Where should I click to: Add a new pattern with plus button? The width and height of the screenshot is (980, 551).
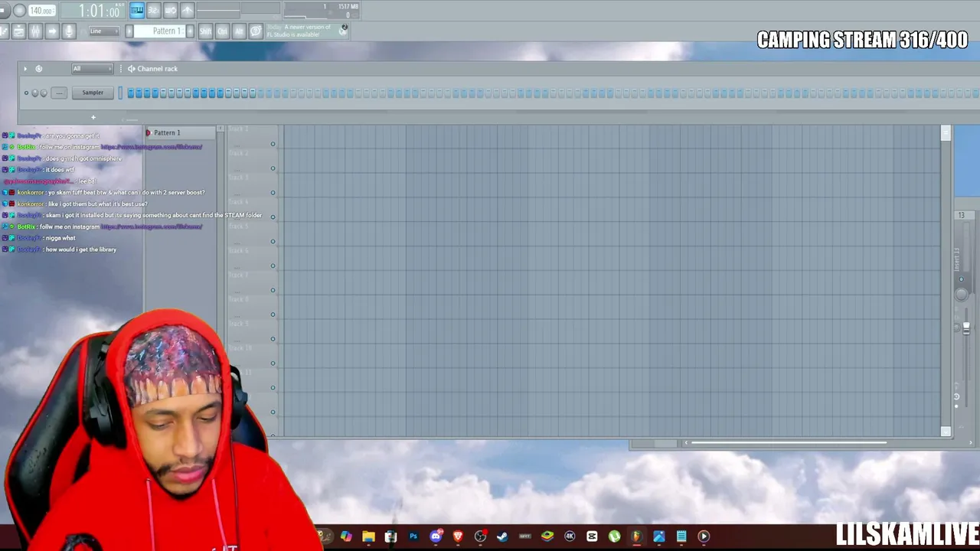190,31
